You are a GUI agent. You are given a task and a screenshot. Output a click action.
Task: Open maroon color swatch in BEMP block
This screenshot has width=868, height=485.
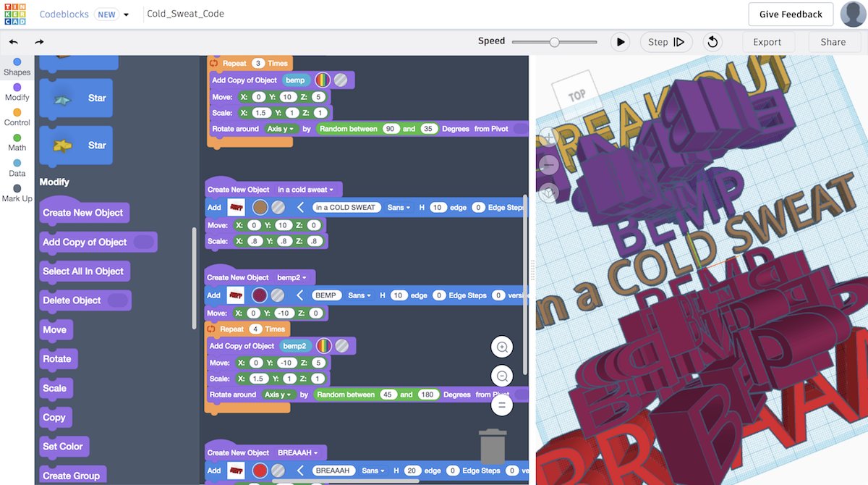pyautogui.click(x=259, y=295)
